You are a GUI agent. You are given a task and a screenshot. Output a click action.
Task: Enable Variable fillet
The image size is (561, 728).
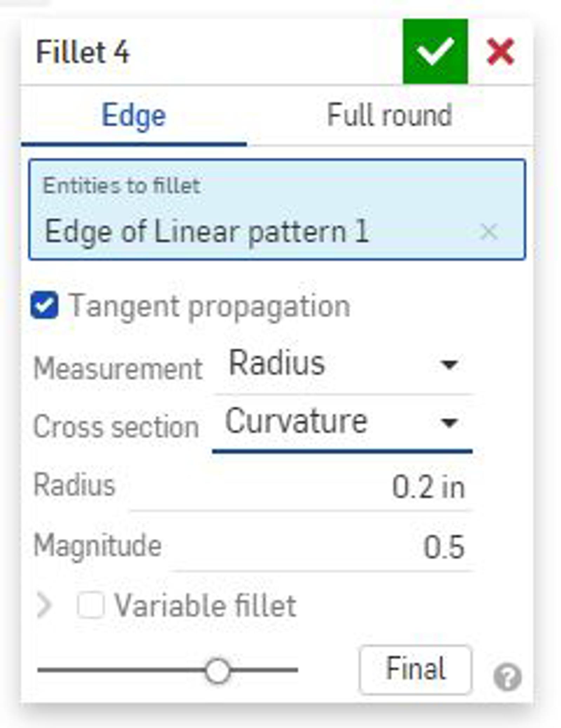90,604
